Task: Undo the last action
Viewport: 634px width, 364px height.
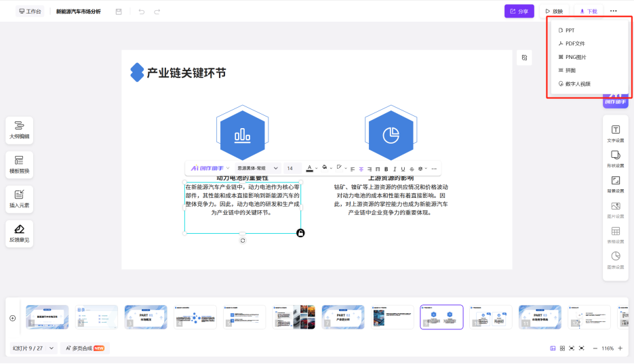Action: coord(142,12)
